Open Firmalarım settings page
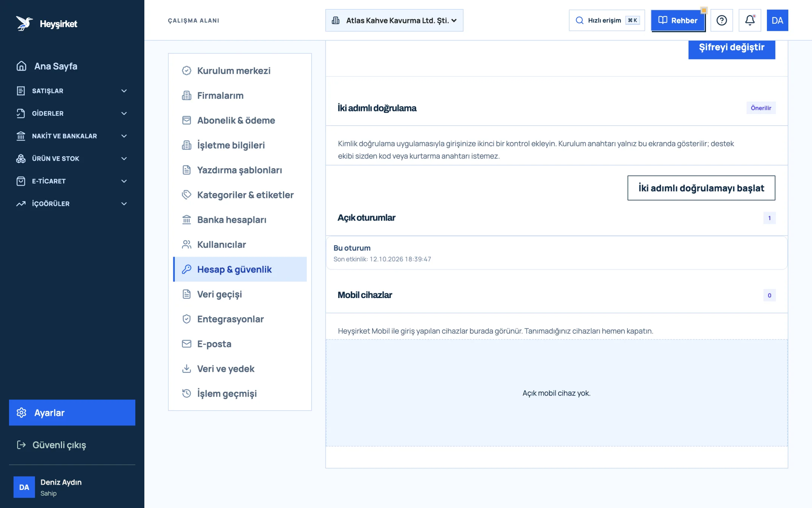Image resolution: width=812 pixels, height=508 pixels. (x=240, y=95)
